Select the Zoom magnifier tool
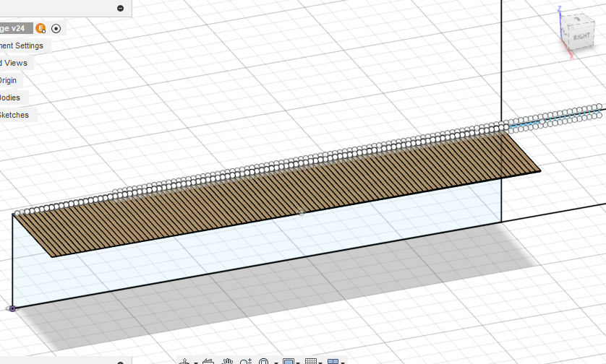Screen dimensions: 606x364 pos(245,362)
